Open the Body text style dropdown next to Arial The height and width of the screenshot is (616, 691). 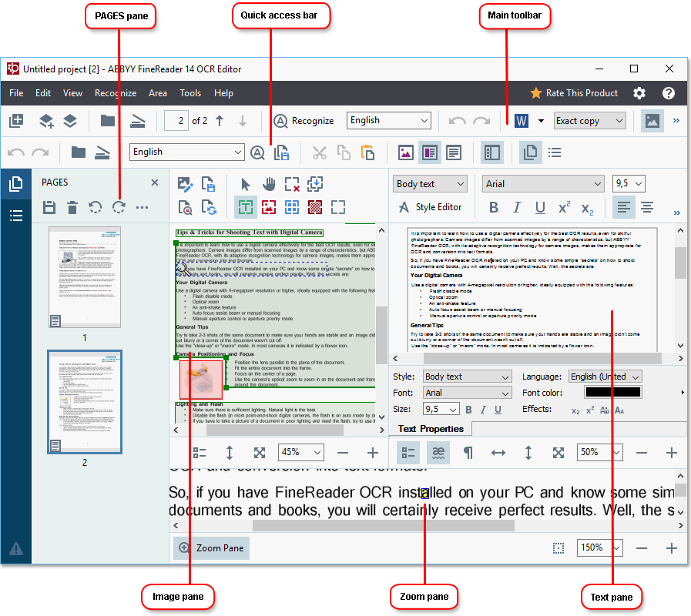(430, 184)
